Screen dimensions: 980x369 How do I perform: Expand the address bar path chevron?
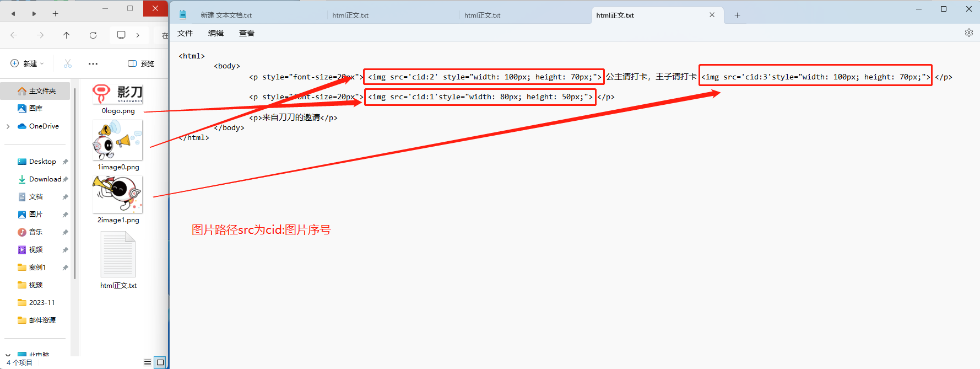coord(138,35)
